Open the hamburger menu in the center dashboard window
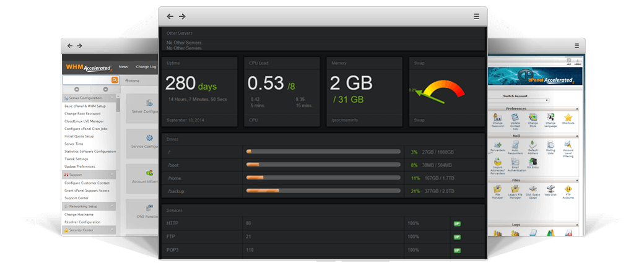644x268 pixels. pos(476,17)
